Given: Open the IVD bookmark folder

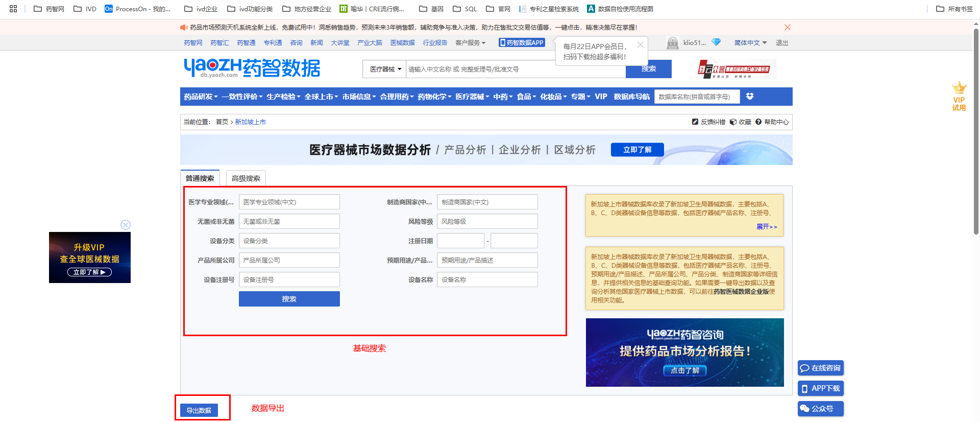Looking at the screenshot, I should pyautogui.click(x=85, y=9).
